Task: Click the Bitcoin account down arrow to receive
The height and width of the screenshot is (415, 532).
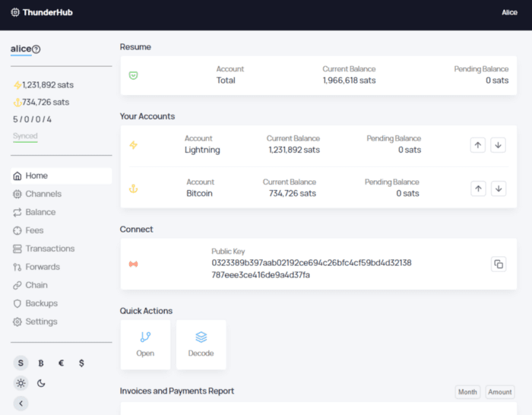Action: pos(499,188)
